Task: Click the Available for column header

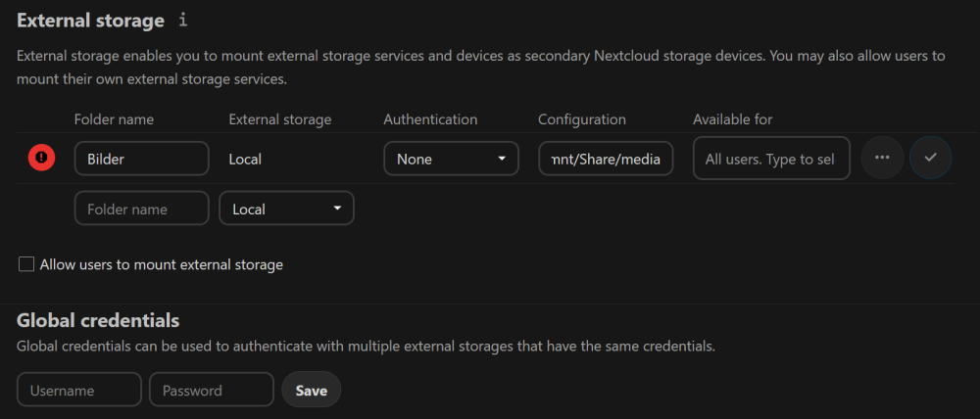Action: [732, 119]
